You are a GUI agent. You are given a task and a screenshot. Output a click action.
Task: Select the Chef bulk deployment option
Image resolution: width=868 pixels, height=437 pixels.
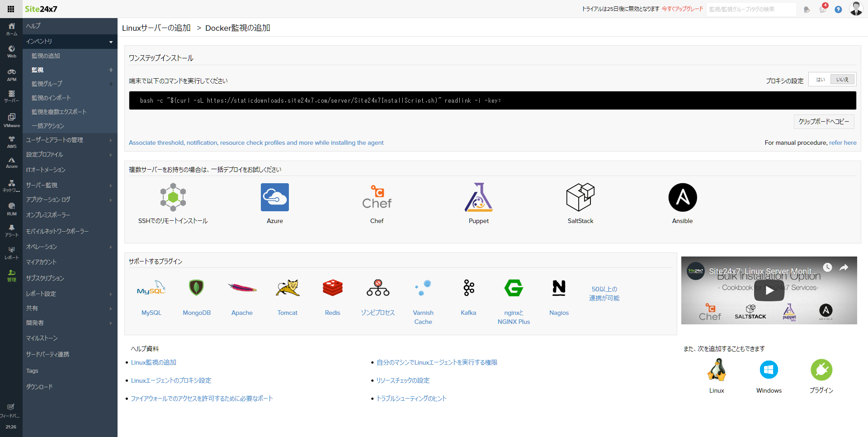click(377, 203)
